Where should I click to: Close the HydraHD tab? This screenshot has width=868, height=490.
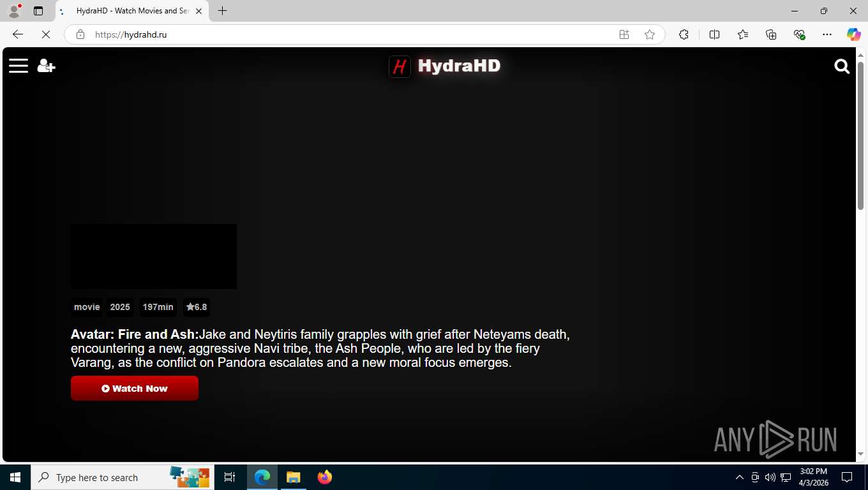[x=198, y=11]
